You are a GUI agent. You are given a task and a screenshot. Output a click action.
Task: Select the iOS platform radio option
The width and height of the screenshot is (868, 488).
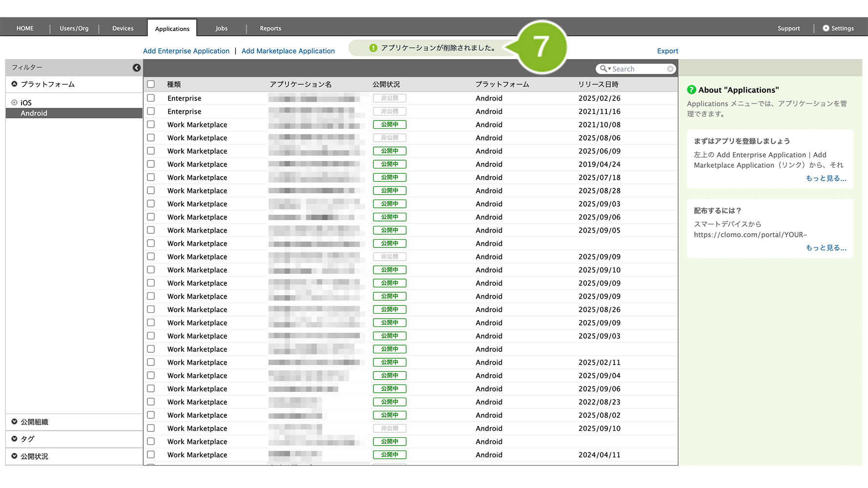[15, 102]
